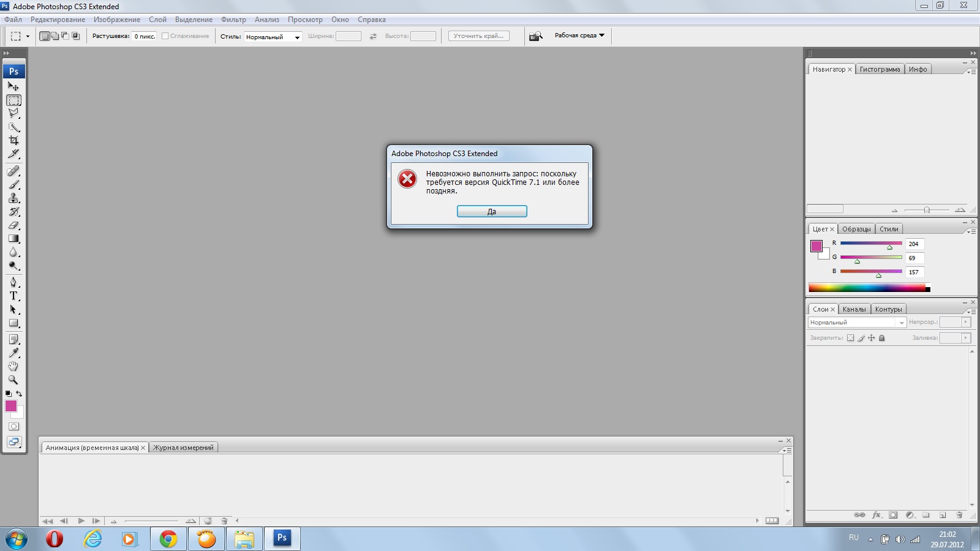Select the Move tool
980x551 pixels.
[x=13, y=86]
